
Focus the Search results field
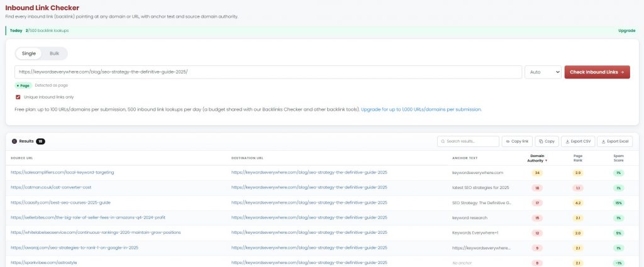(468, 141)
